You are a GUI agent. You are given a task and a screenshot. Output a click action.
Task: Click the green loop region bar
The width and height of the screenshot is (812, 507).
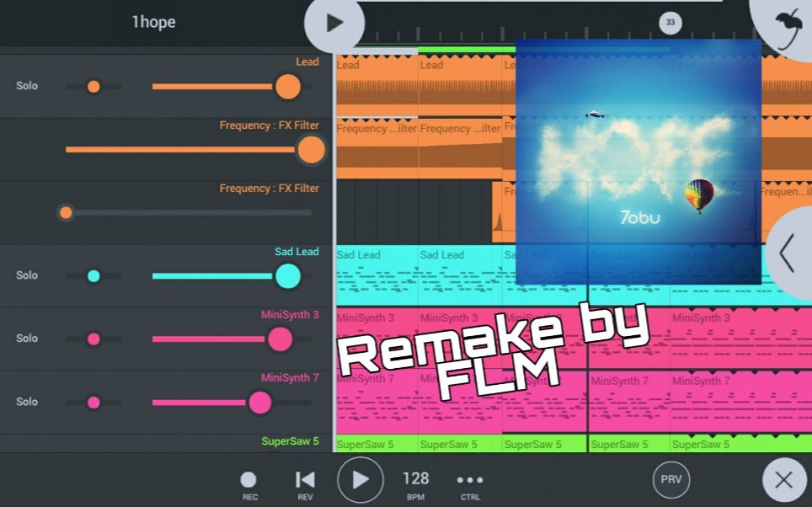pyautogui.click(x=467, y=51)
